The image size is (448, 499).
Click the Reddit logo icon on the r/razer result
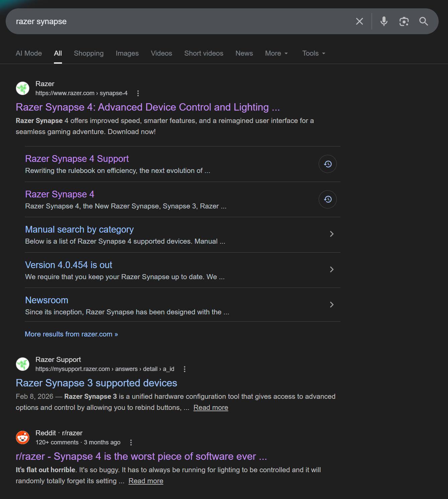coord(22,437)
